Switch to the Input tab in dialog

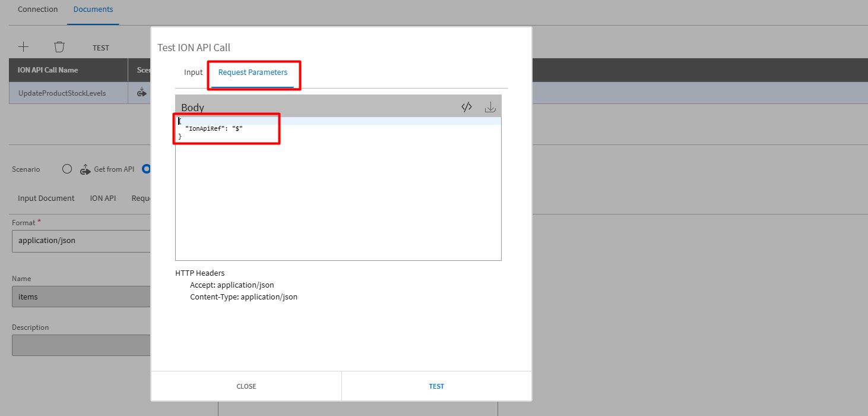pyautogui.click(x=194, y=73)
